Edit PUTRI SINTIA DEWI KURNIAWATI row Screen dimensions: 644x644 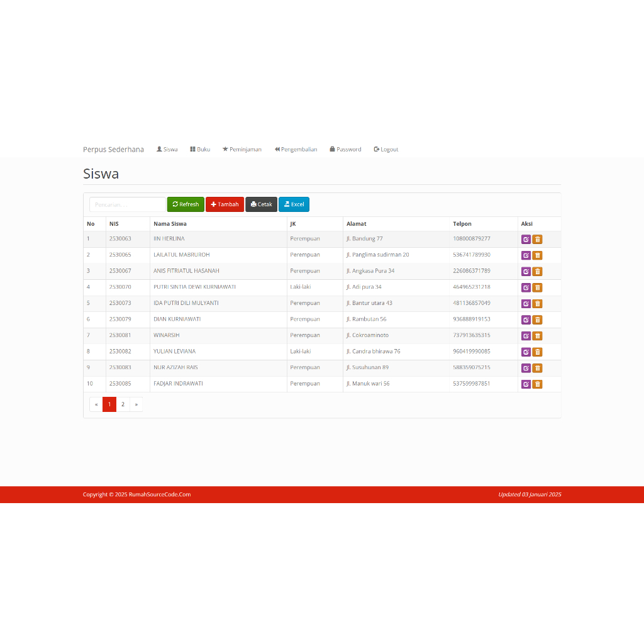click(526, 287)
